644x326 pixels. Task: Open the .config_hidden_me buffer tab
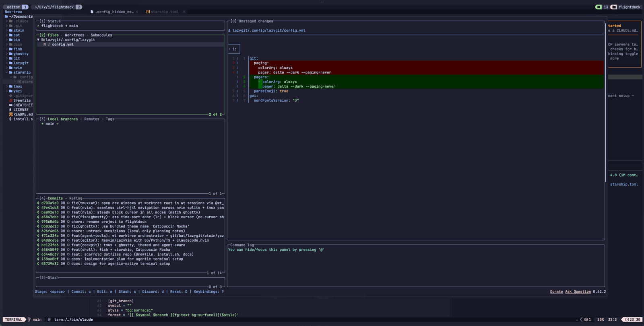point(114,12)
